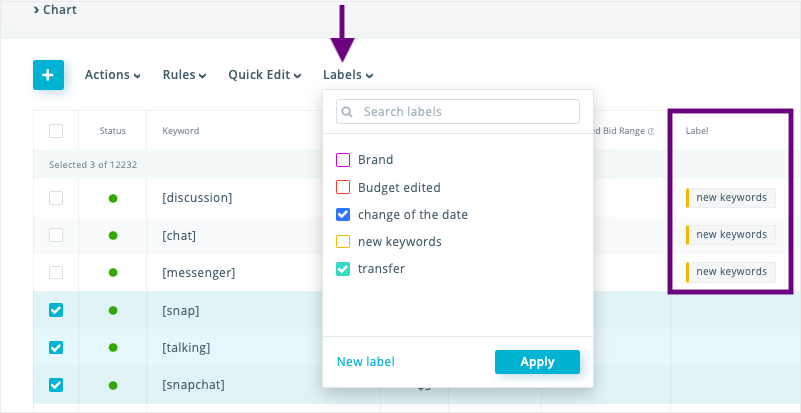
Task: Click new keywords tag on [discussion] row
Action: tap(731, 198)
